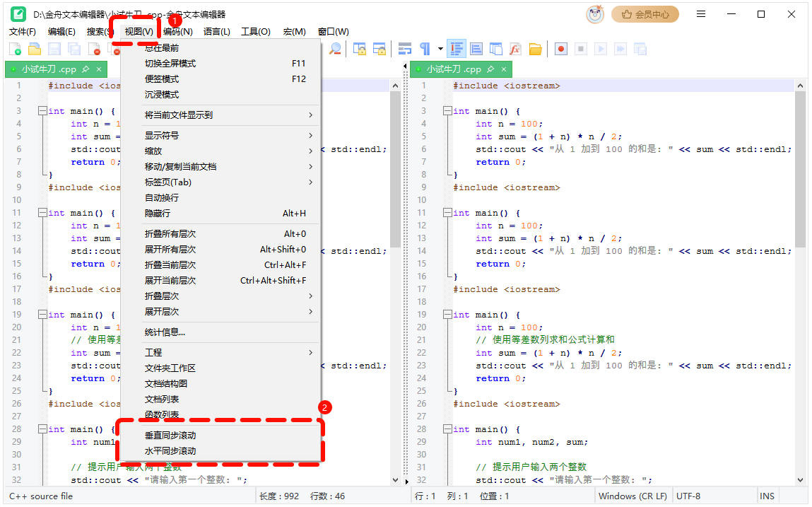Image resolution: width=812 pixels, height=507 pixels.
Task: Expand the 显示符号 submenu
Action: (x=221, y=135)
